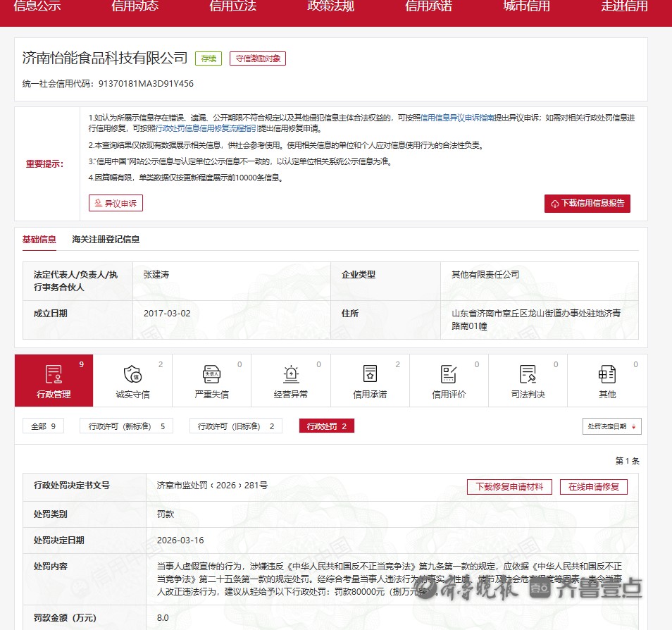Filter by 行政许可 (新标准) 5

coord(127,426)
